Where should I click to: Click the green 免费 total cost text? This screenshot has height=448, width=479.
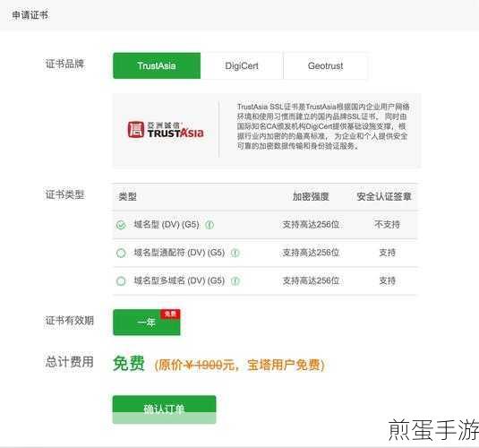129,364
